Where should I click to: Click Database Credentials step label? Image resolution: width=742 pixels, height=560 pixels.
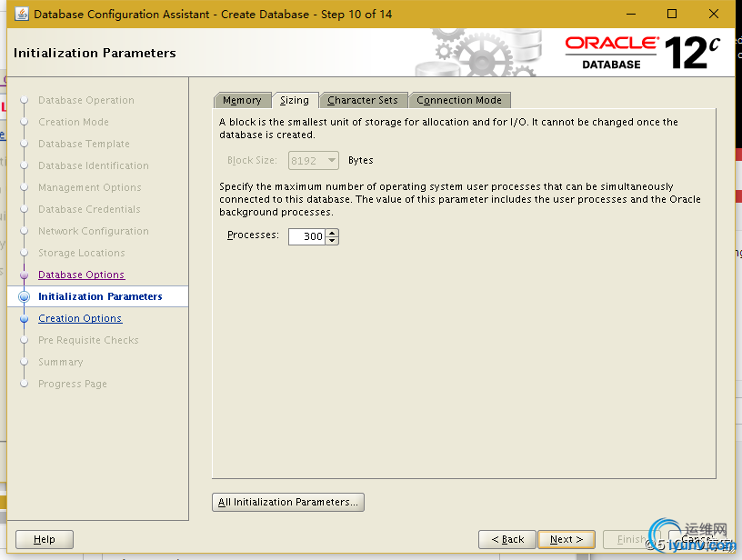(x=89, y=209)
